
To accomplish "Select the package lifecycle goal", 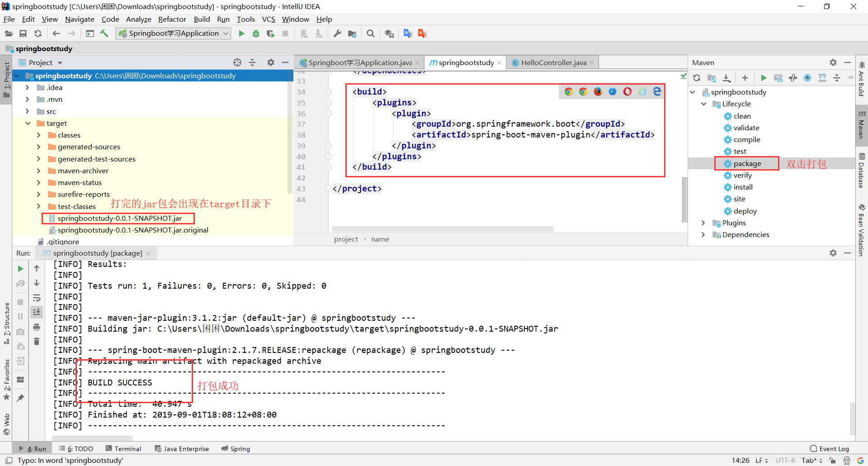I will point(747,163).
